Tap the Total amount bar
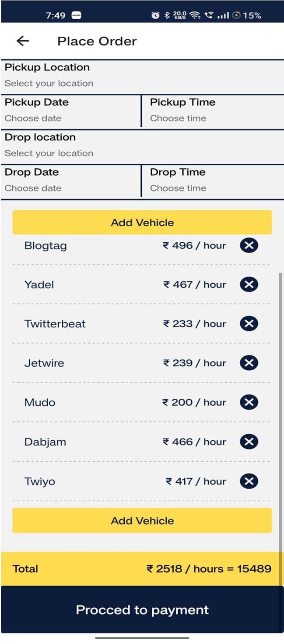This screenshot has height=644, width=284. tap(142, 569)
